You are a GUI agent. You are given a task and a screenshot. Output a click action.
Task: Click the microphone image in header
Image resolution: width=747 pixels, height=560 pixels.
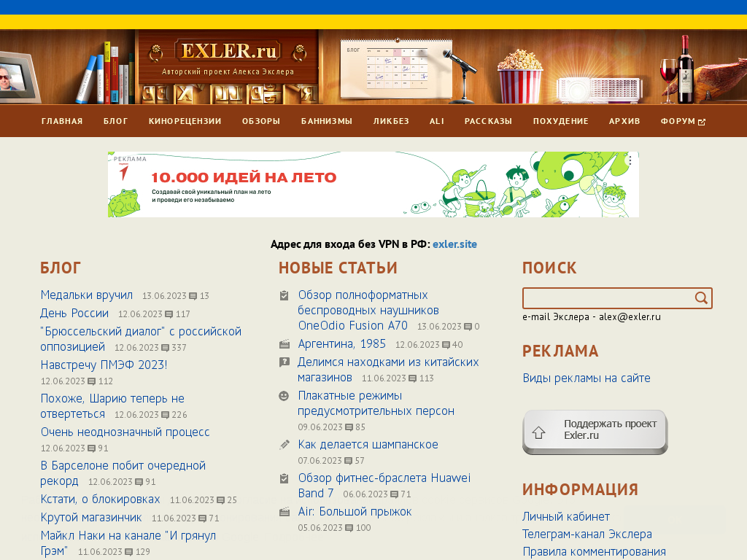461,75
